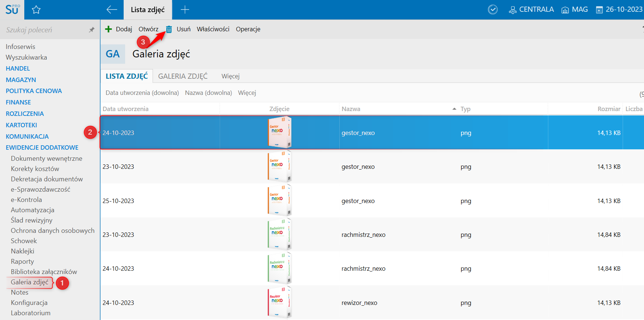
Task: Click the trash bin Usuń icon
Action: [x=169, y=29]
